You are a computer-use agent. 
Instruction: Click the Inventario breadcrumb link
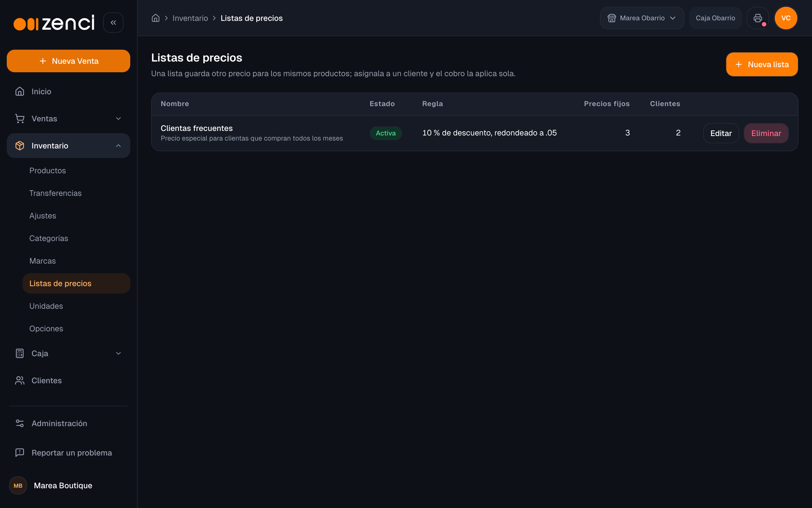click(190, 18)
